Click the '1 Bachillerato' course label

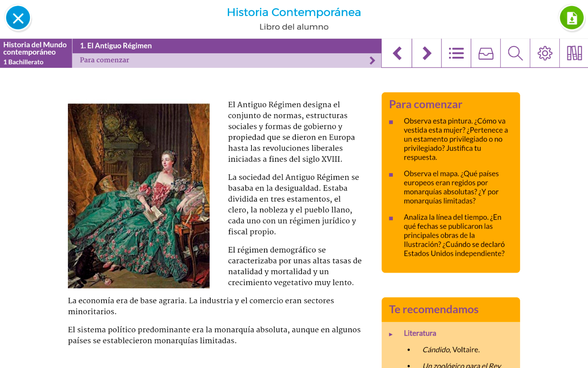coord(23,62)
